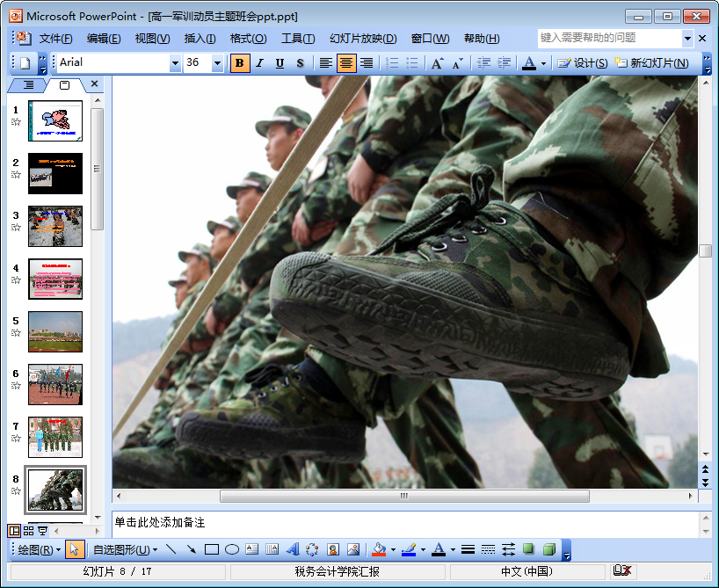Switch to Slide Sorter view
Image resolution: width=719 pixels, height=588 pixels.
point(28,531)
